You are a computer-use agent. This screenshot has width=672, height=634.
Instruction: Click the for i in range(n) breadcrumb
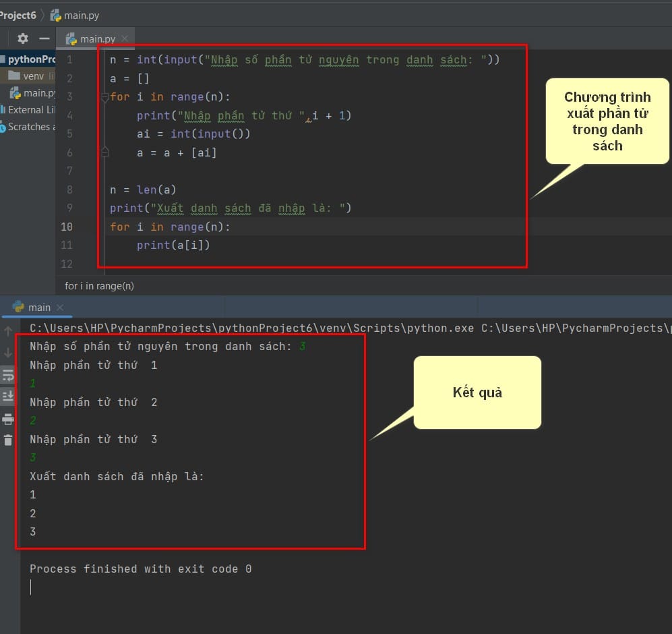100,286
